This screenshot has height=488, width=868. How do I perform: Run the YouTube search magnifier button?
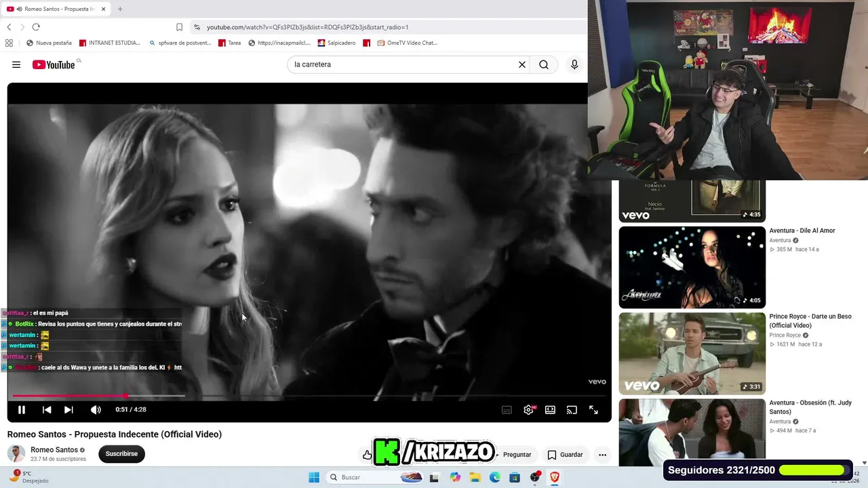(544, 64)
